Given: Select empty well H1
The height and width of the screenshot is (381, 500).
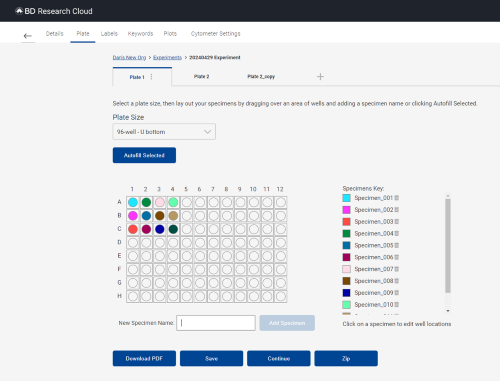Looking at the screenshot, I should 133,296.
